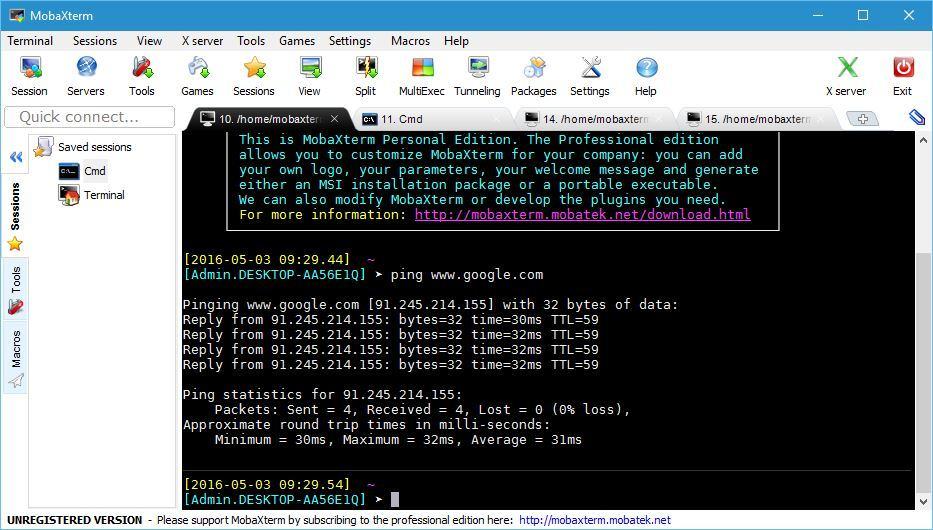Open the Tools vertical sidebar tab
The image size is (933, 530).
pos(15,290)
